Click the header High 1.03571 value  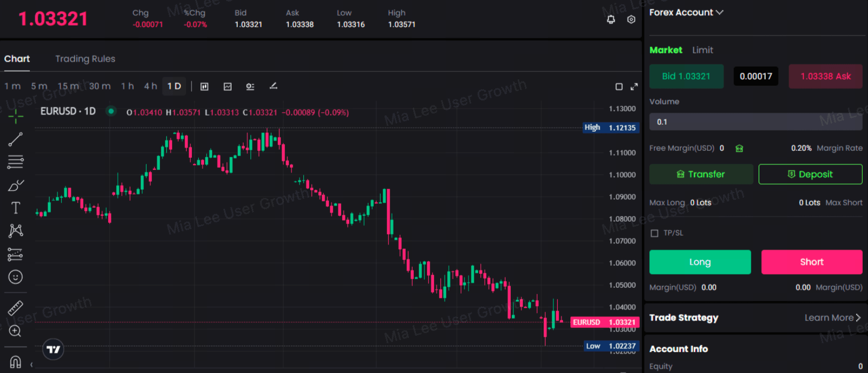click(x=401, y=25)
